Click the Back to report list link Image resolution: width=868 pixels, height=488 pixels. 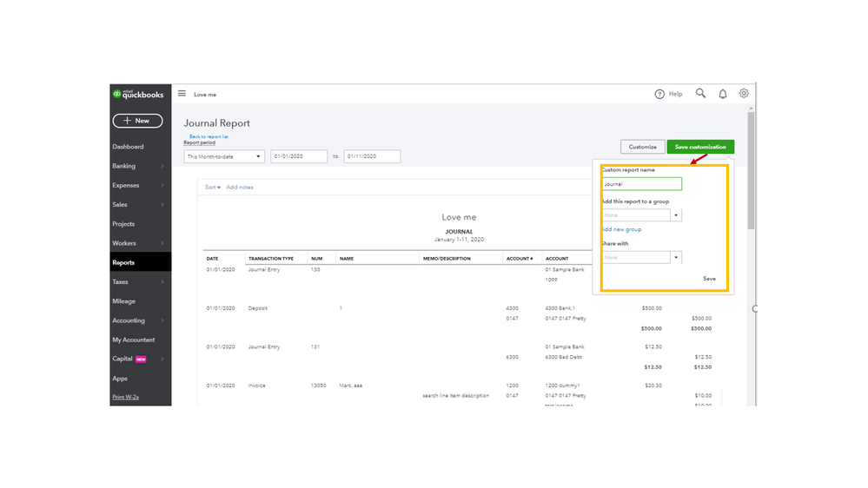coord(209,136)
